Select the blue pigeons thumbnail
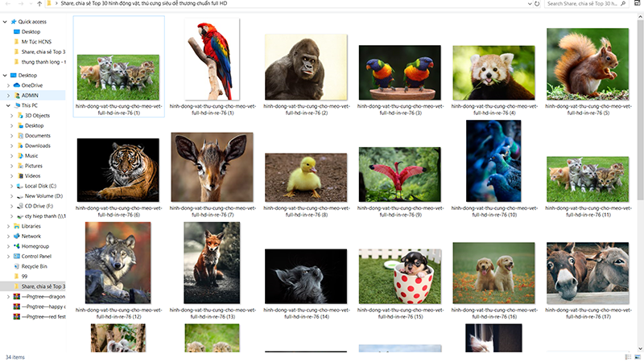The image size is (644, 362). (x=493, y=161)
